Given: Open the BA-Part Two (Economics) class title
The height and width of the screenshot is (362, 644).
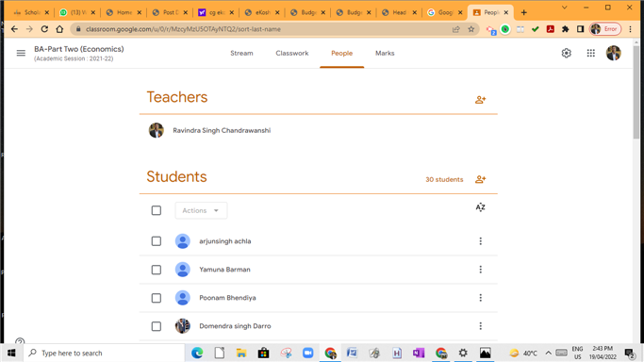Looking at the screenshot, I should tap(79, 49).
